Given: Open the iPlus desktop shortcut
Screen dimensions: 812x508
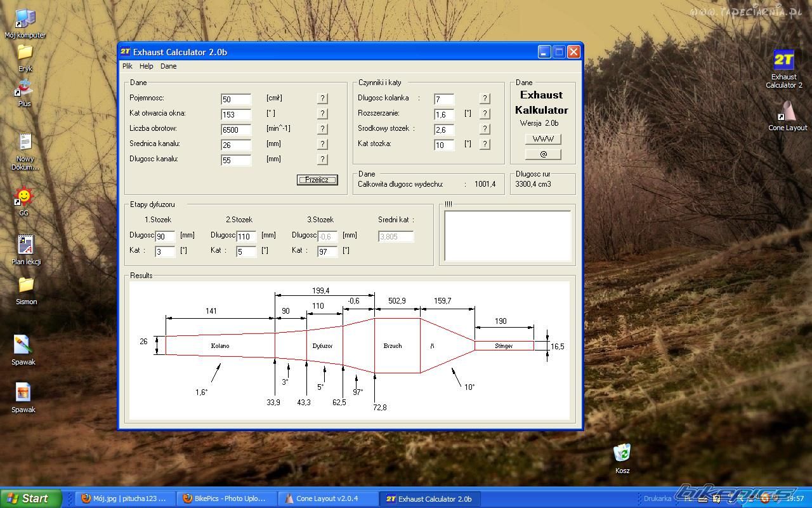Looking at the screenshot, I should [24, 89].
